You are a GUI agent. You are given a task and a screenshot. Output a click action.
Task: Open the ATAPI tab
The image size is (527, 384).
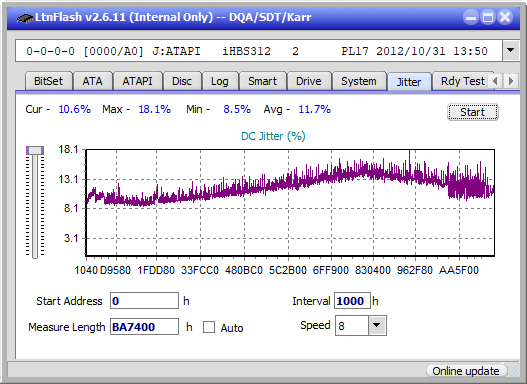point(137,81)
